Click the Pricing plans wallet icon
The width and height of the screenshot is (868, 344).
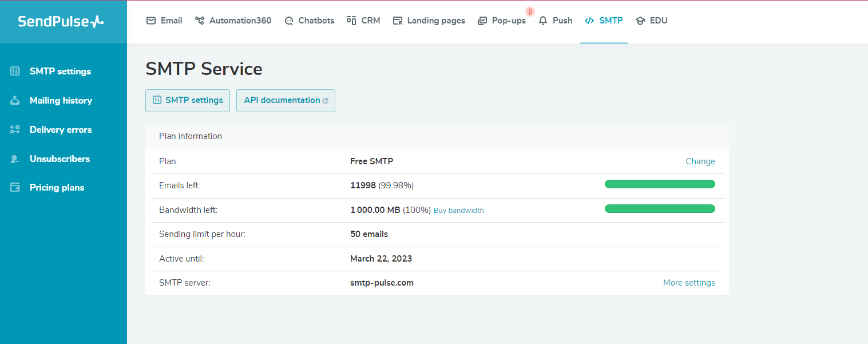15,188
